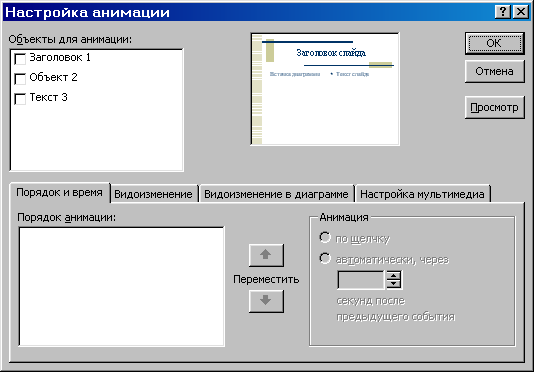
Task: Select the по щелчку radio button
Action: (325, 237)
